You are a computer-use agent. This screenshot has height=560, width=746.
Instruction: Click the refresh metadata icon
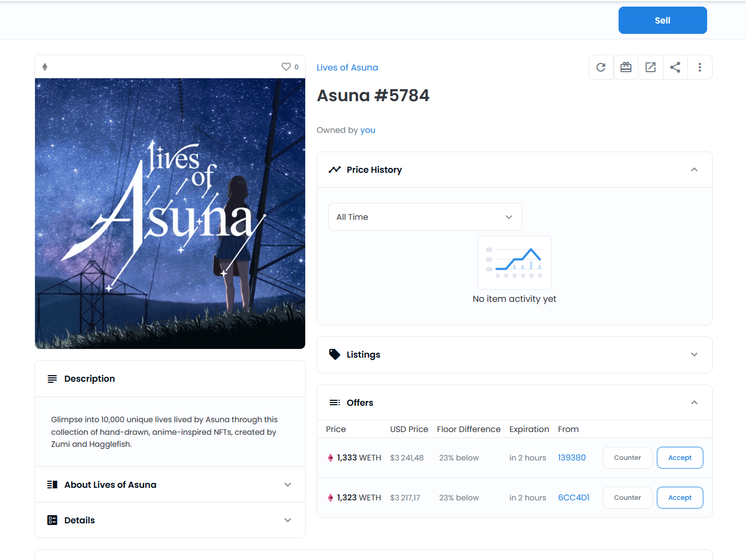601,67
